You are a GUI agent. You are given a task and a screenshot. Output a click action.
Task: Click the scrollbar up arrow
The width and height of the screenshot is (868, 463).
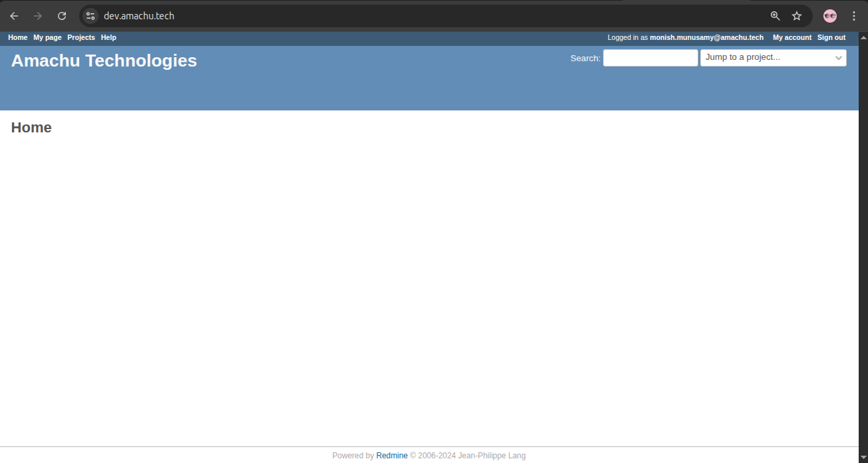(863, 36)
